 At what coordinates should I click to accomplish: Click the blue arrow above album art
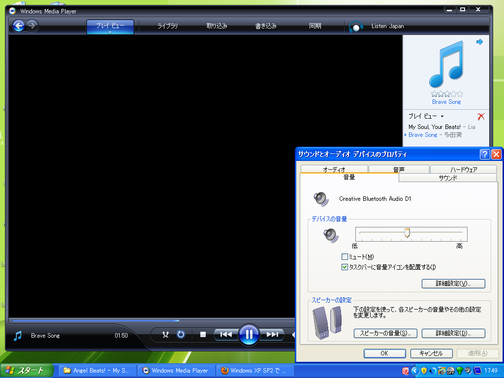[x=479, y=42]
